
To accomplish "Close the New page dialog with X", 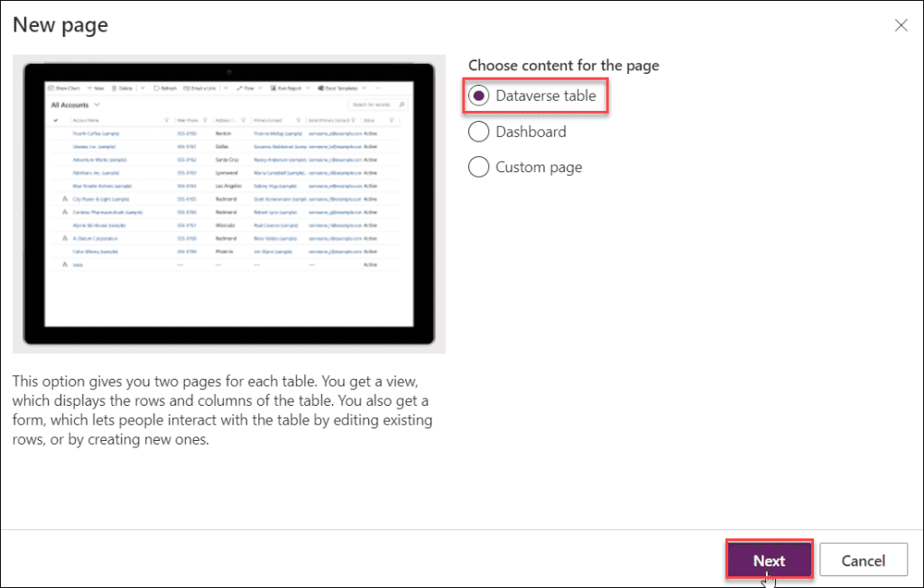I will click(901, 25).
